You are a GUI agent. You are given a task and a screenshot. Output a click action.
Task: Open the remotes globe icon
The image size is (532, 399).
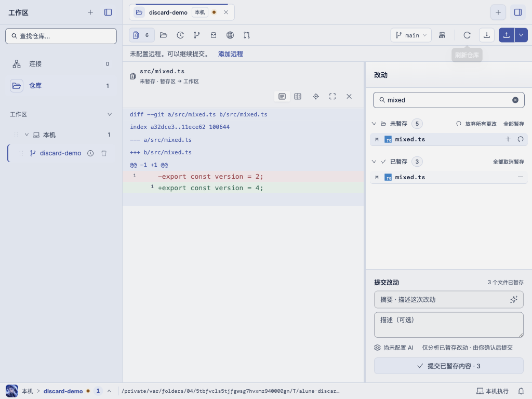pos(230,35)
